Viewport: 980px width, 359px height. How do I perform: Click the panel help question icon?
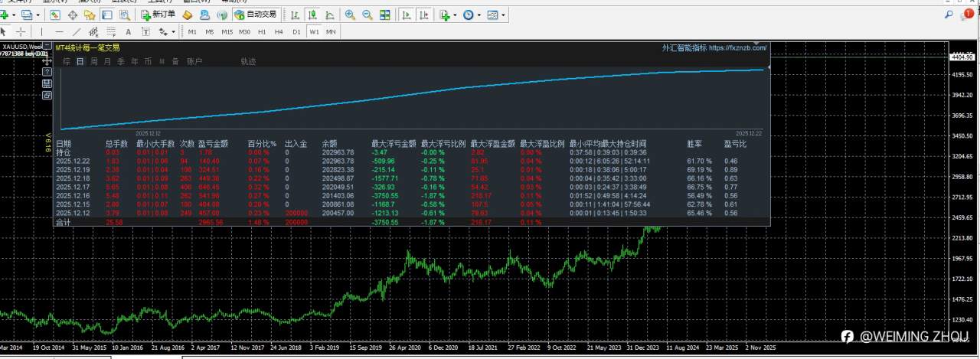pos(47,71)
